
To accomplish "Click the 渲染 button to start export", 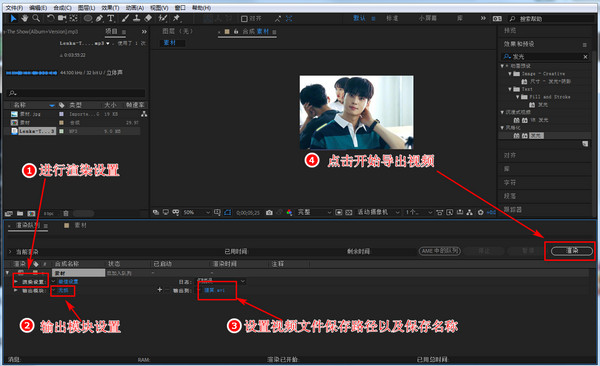I will [x=572, y=251].
